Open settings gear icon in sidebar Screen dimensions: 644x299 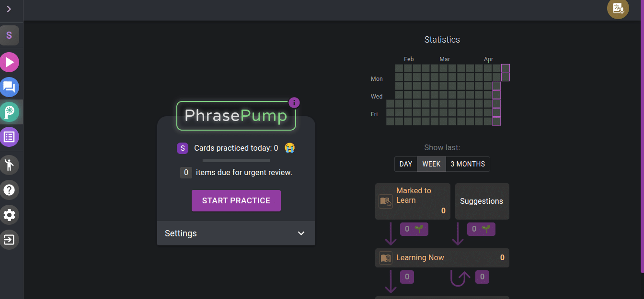(9, 215)
